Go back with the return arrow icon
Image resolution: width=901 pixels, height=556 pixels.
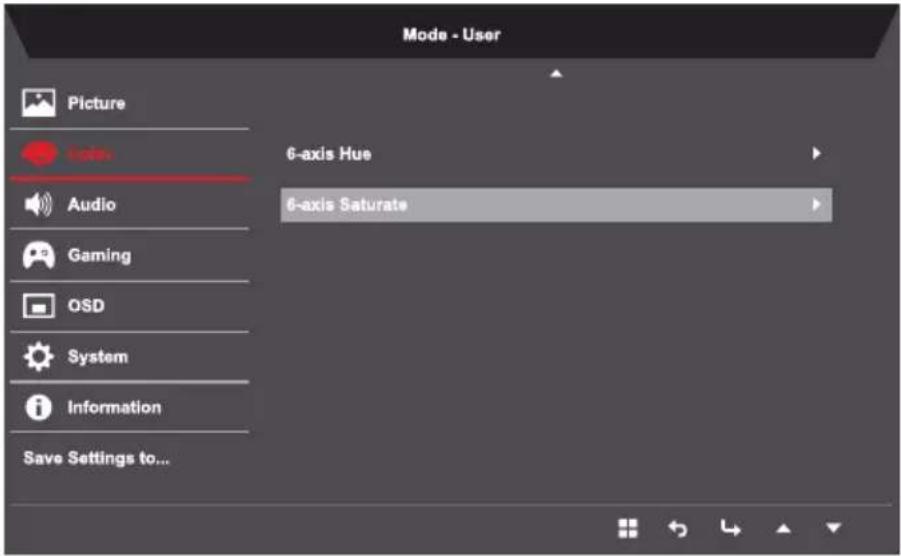678,528
